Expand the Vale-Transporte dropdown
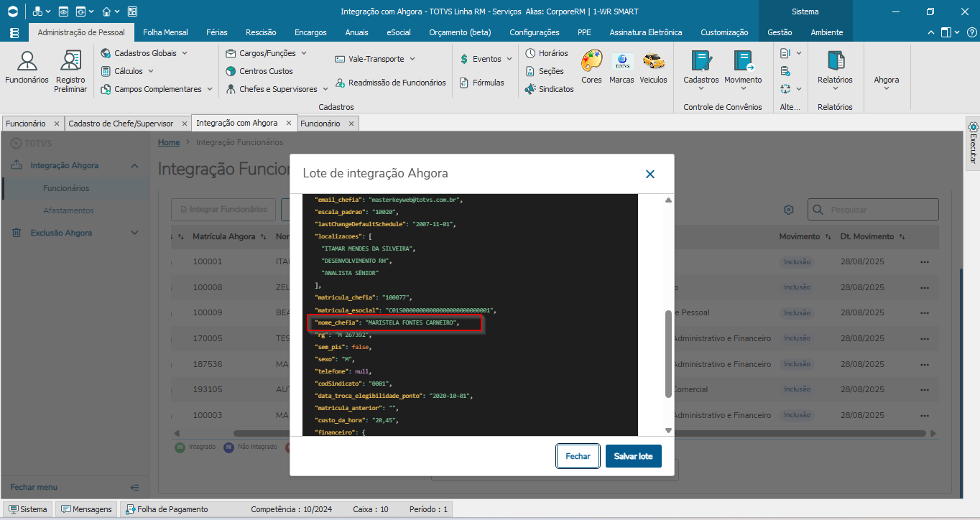This screenshot has width=980, height=520. pos(412,59)
